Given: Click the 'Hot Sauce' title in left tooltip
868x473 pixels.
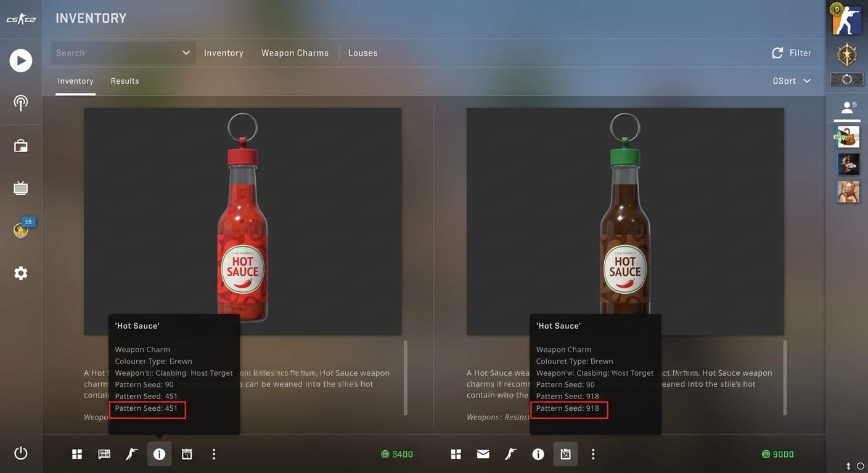Looking at the screenshot, I should tap(137, 326).
